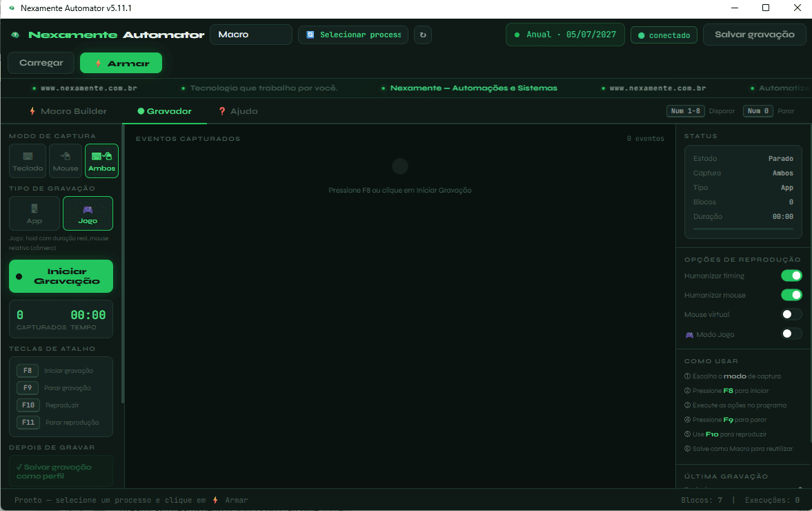Click the circular record indicator in events panel
Screen dimensions: 812x511
coord(399,166)
